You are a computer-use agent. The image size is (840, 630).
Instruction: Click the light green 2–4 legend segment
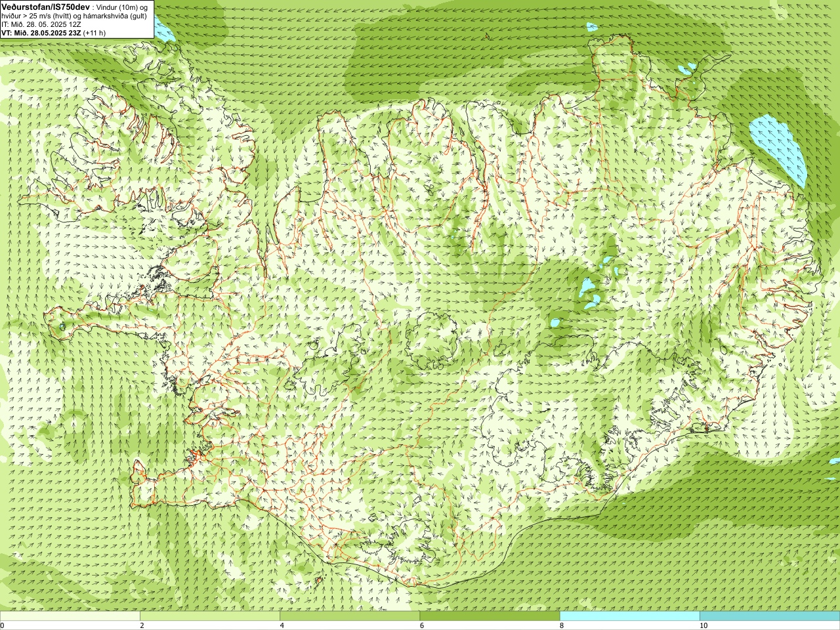[x=210, y=616]
